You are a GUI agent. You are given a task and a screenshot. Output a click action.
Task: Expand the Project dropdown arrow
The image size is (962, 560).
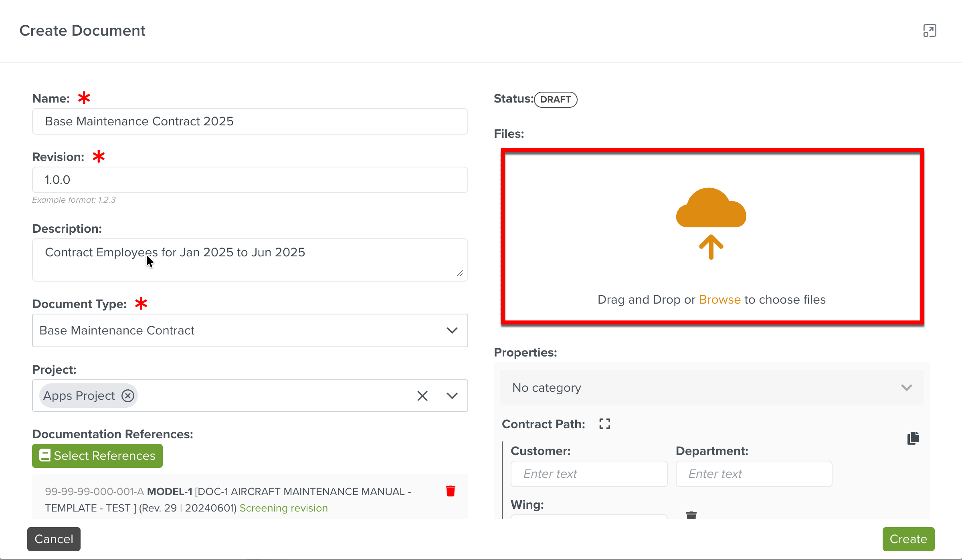452,396
